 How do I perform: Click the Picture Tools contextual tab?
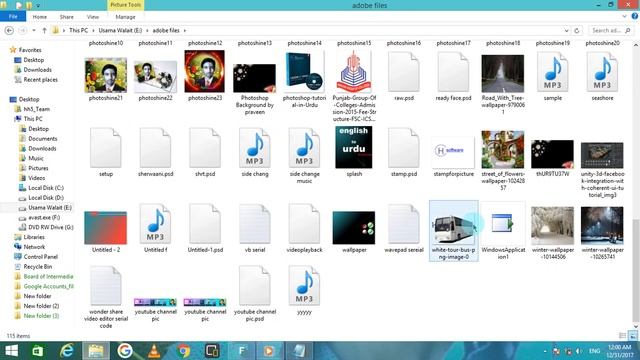click(126, 5)
